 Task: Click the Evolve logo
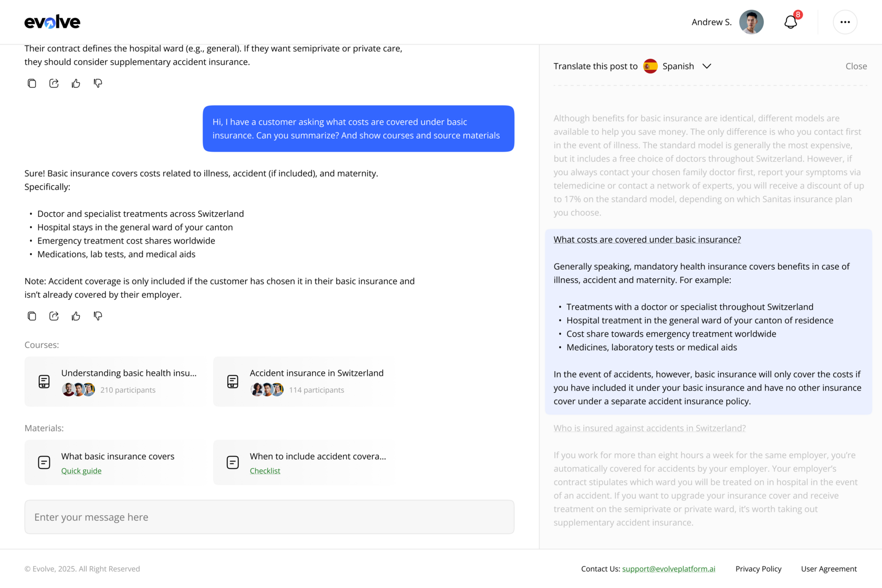tap(52, 22)
